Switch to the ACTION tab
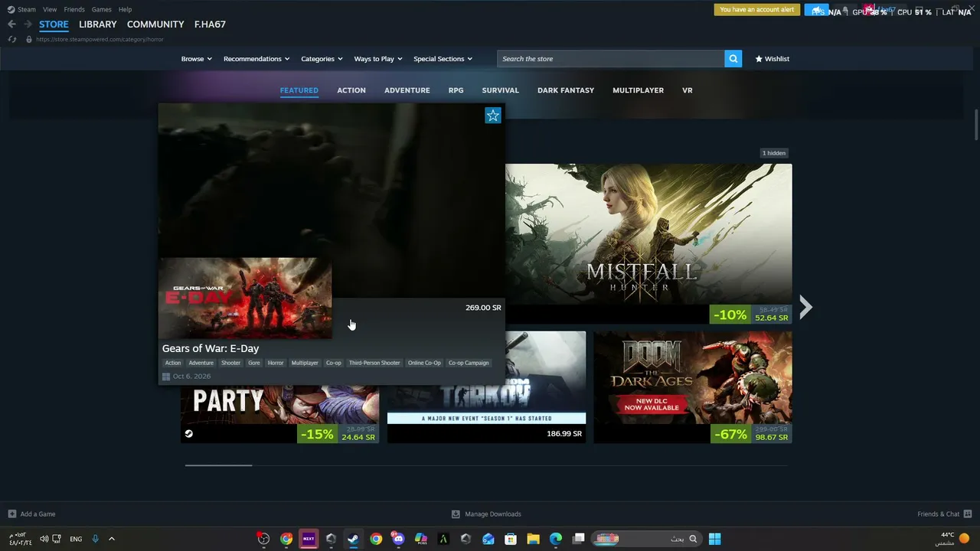Viewport: 980px width, 551px height. click(x=351, y=90)
